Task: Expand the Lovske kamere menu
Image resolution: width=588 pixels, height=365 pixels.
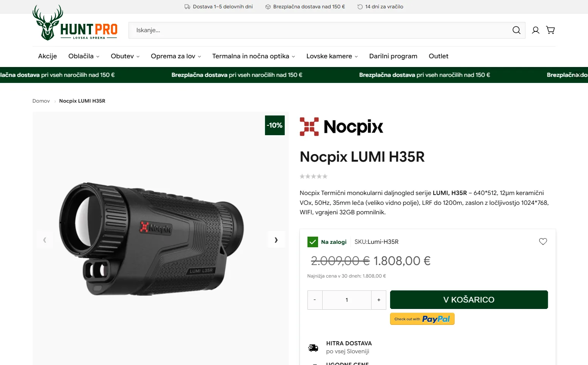Action: click(332, 56)
